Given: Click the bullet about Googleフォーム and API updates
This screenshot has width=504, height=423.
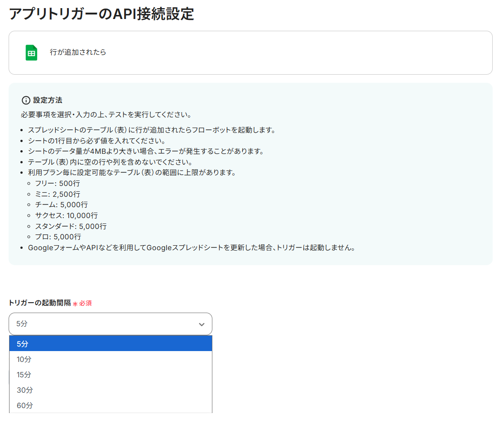Looking at the screenshot, I should pos(192,247).
